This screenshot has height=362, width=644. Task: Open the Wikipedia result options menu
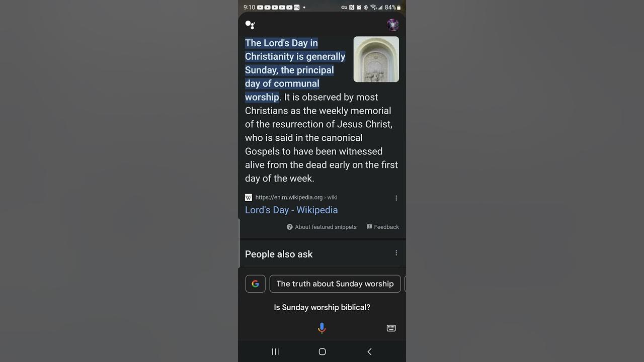[x=396, y=198]
